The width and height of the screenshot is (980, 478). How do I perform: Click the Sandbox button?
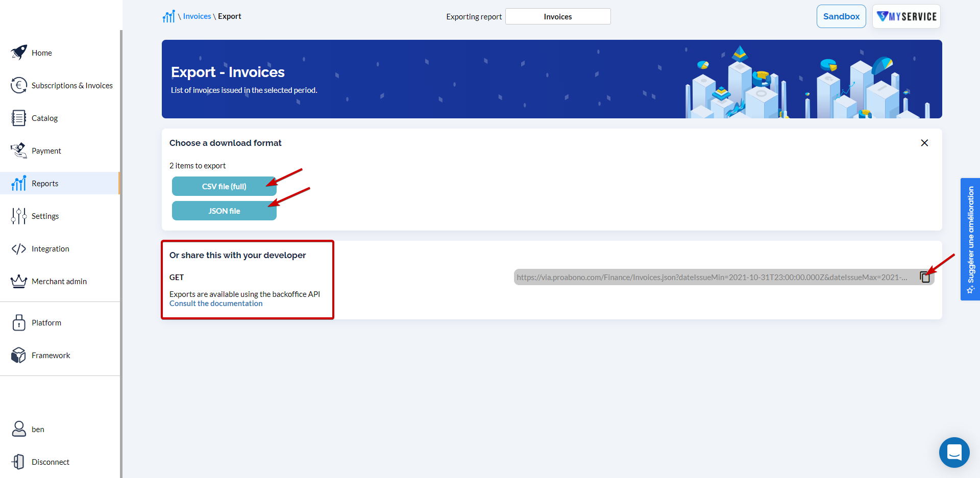[841, 16]
